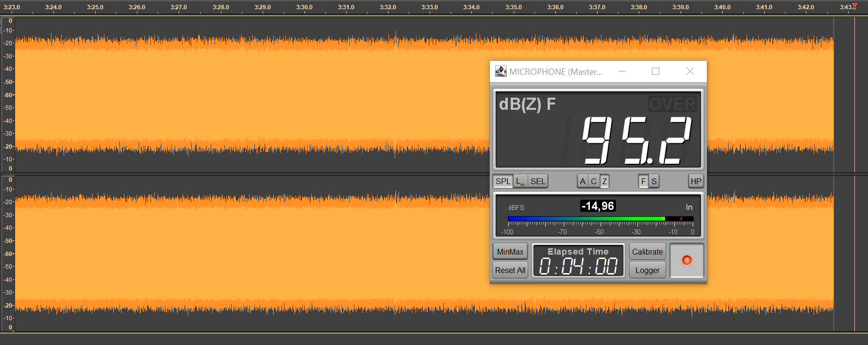868x345 pixels.
Task: Open the Calibrate dialog
Action: coord(648,252)
